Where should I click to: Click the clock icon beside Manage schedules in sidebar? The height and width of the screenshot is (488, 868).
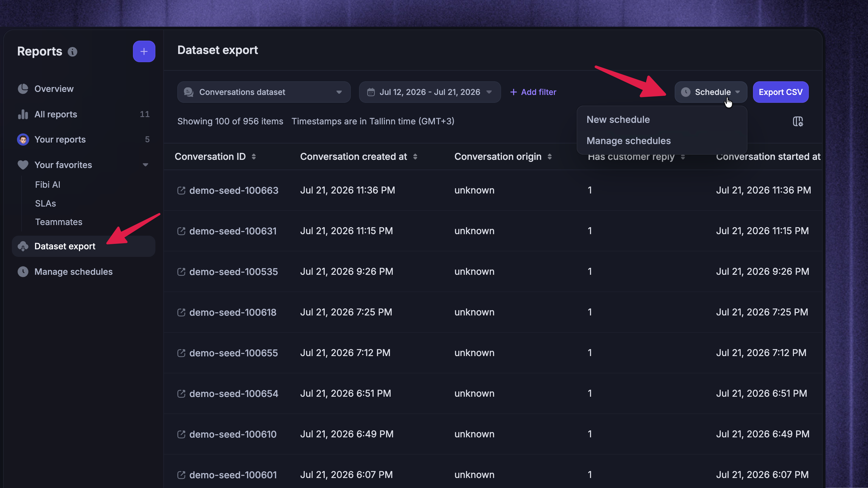click(23, 272)
